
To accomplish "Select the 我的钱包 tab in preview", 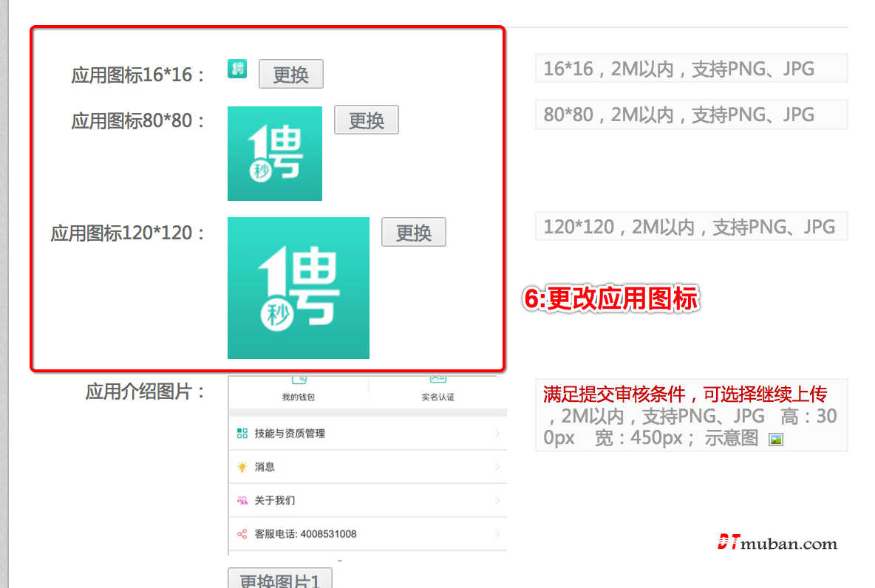I will click(299, 389).
